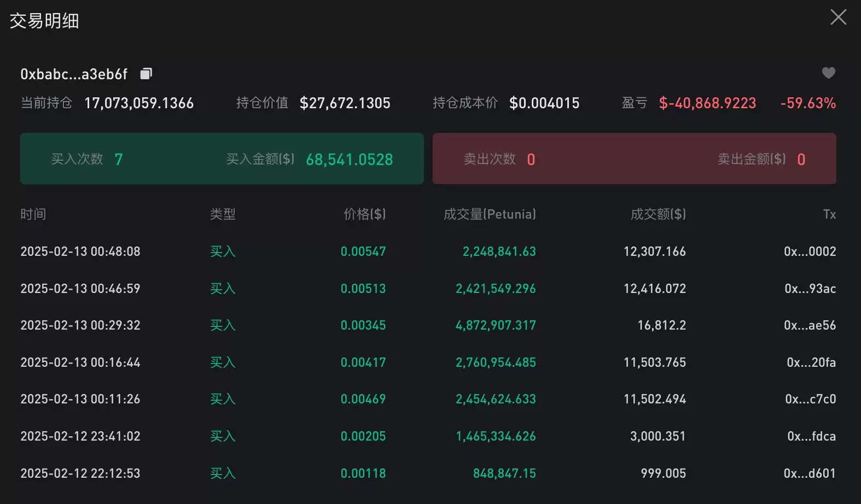Select the green 买入次数 summary panel
Screen dimensions: 861x504
(x=222, y=159)
